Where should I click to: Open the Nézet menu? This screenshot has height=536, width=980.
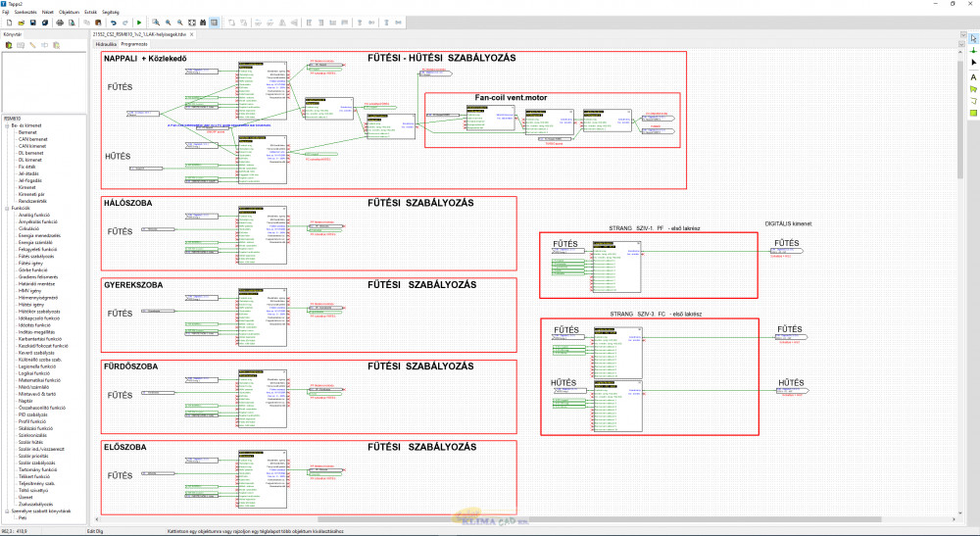pyautogui.click(x=47, y=12)
